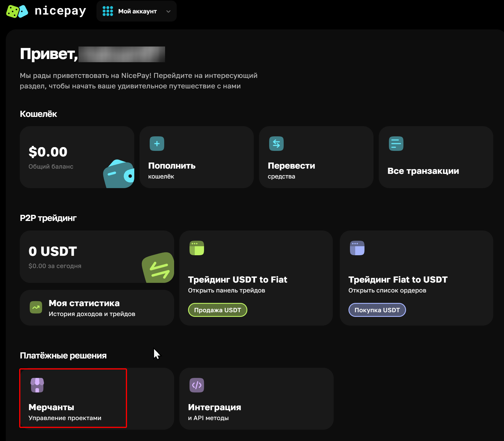Open the Моя статистика history card
This screenshot has height=441, width=504.
pos(97,308)
